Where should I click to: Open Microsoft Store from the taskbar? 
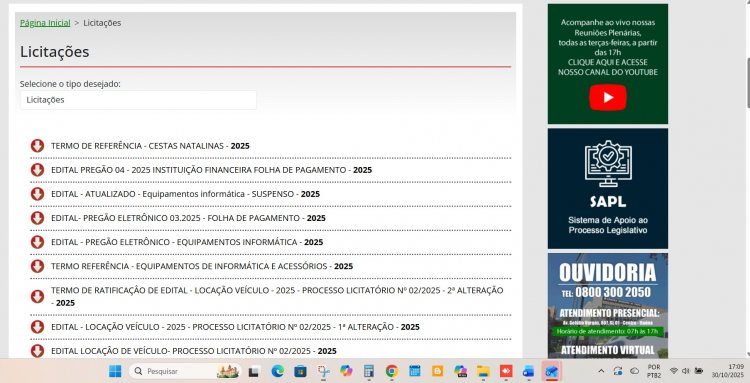[300, 371]
